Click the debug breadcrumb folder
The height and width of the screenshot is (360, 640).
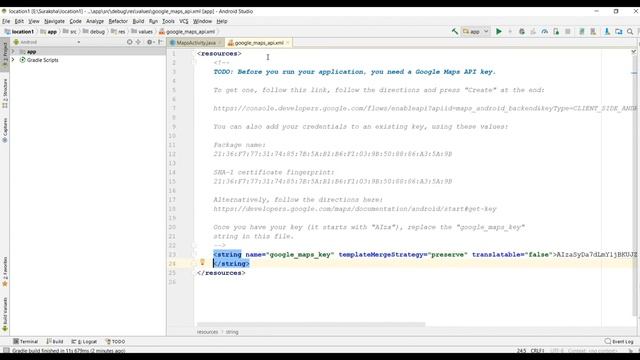pyautogui.click(x=94, y=31)
